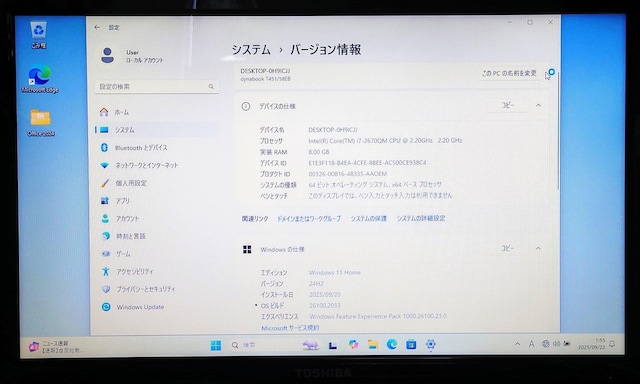Open Microsoft Edge from the taskbar
This screenshot has width=640, height=384.
coord(392,345)
